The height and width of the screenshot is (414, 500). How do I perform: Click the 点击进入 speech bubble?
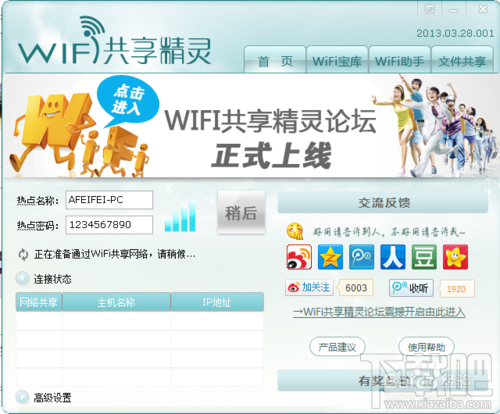128,100
